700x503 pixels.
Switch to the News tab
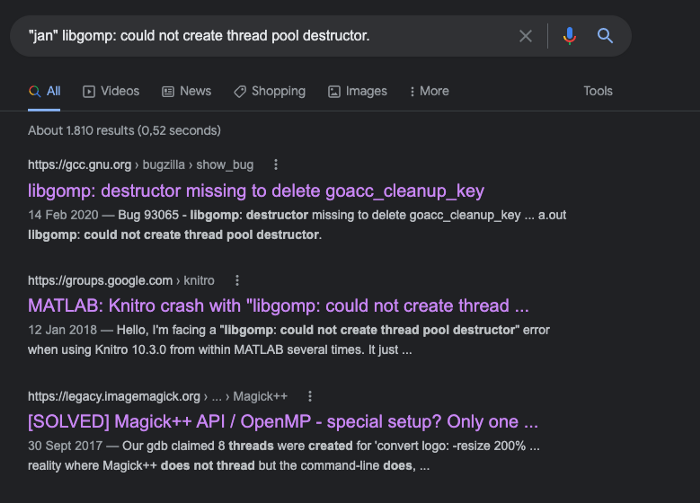tap(186, 91)
